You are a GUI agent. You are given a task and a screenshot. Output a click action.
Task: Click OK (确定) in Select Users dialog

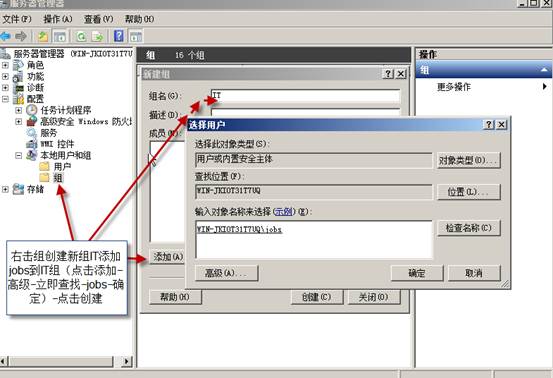coord(417,273)
